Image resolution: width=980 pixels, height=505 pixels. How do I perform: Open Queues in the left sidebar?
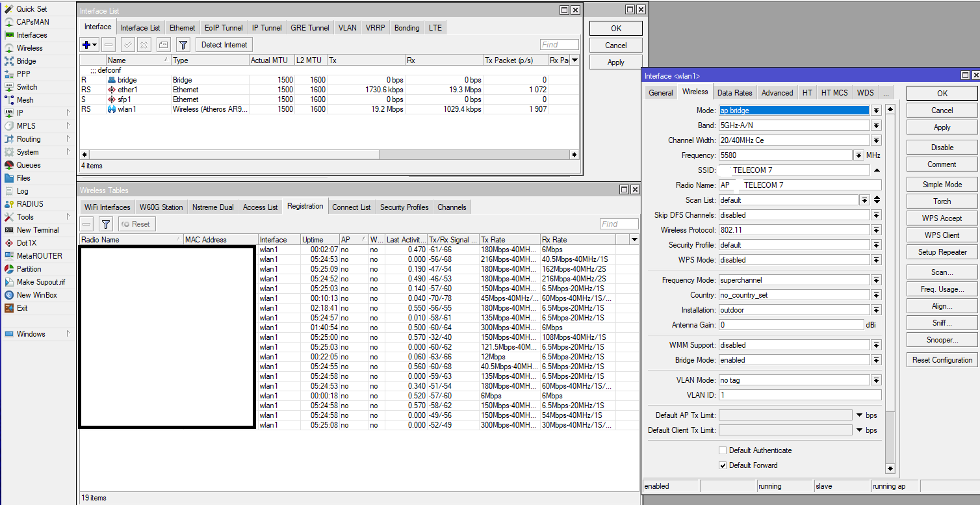pos(29,165)
